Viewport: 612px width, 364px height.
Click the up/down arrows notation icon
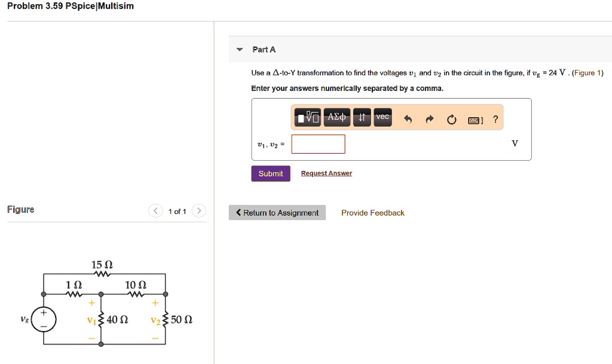(x=361, y=117)
